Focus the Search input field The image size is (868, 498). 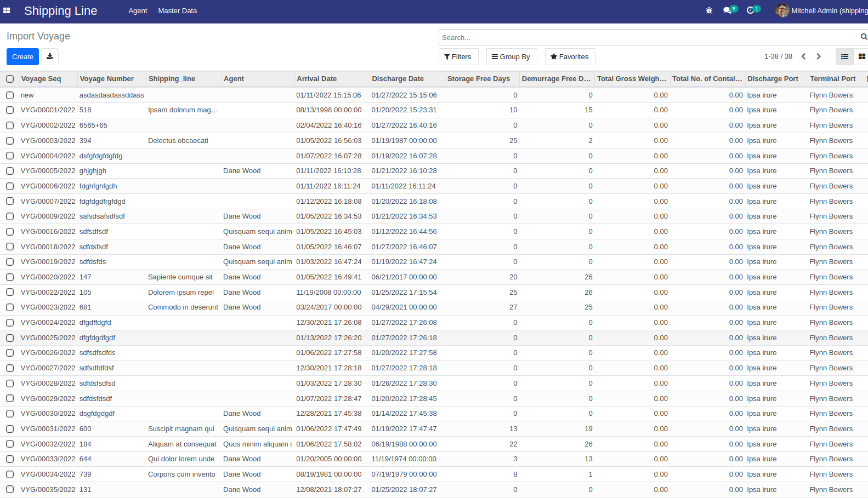tap(649, 37)
